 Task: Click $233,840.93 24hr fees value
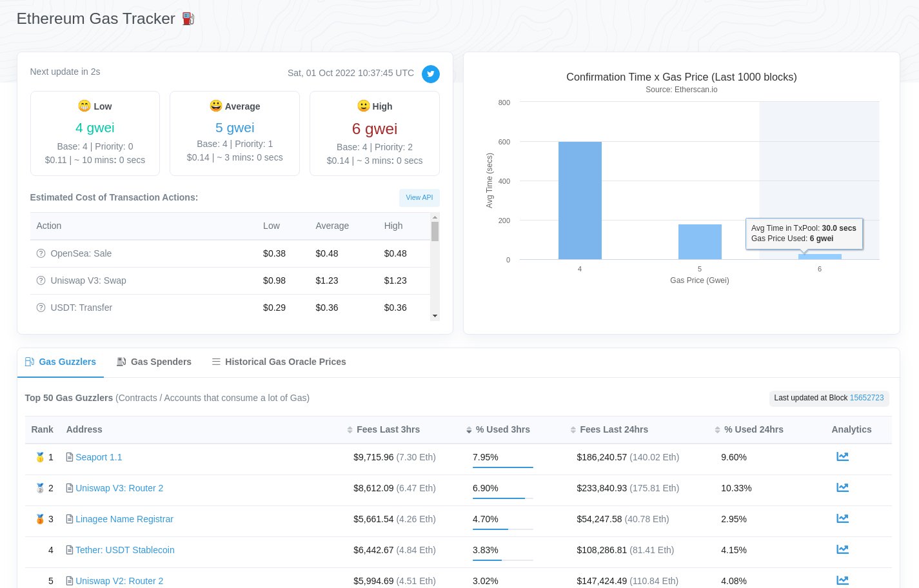[x=602, y=488]
